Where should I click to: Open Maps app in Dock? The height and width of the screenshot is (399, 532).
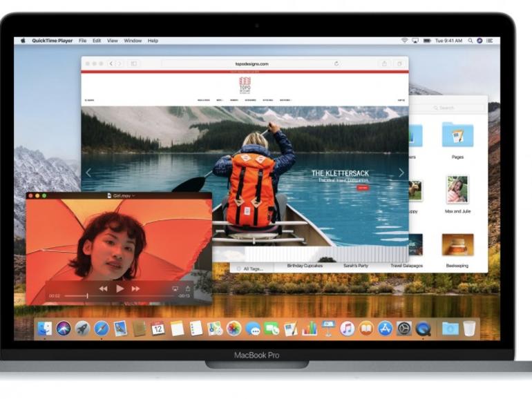click(x=215, y=329)
